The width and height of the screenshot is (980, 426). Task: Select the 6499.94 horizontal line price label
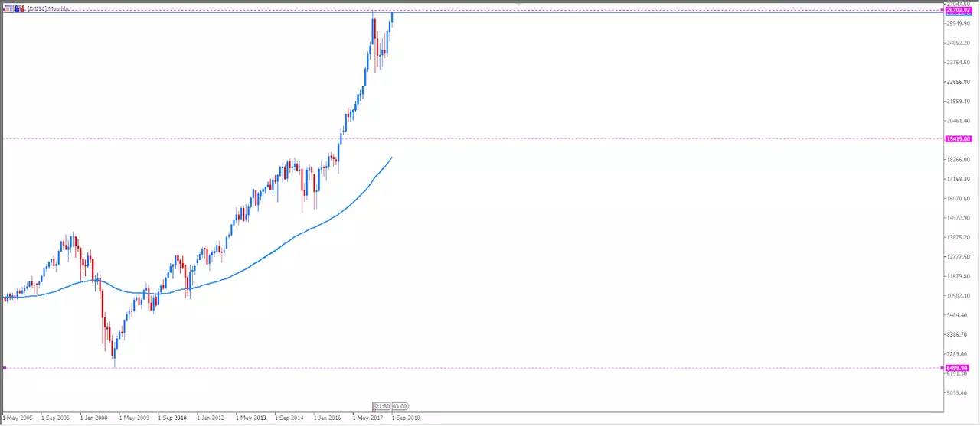pos(959,368)
